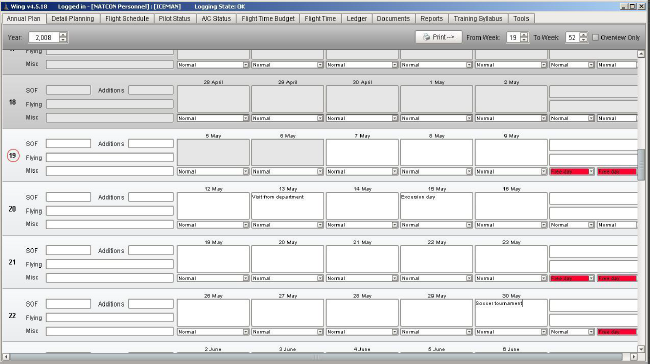This screenshot has width=651, height=364.
Task: Enable the Overview Only checkbox
Action: pyautogui.click(x=595, y=37)
